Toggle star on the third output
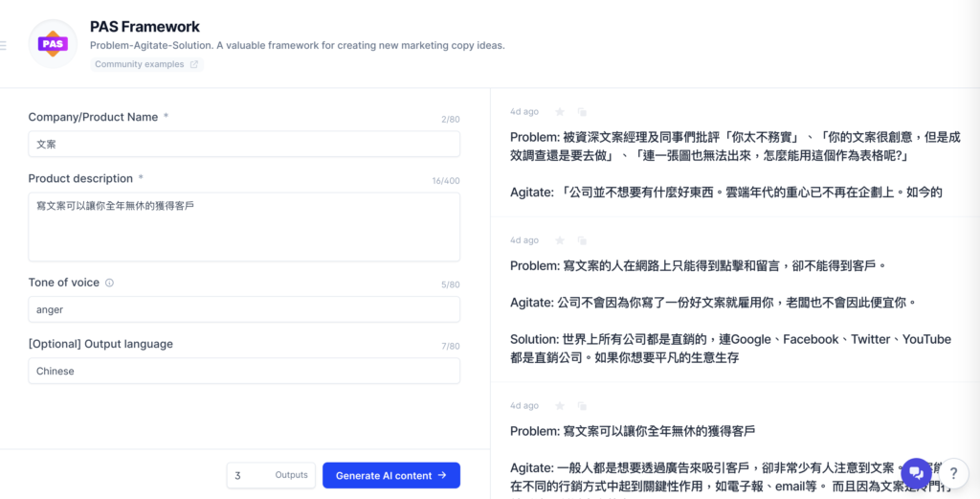Image resolution: width=980 pixels, height=499 pixels. 560,406
